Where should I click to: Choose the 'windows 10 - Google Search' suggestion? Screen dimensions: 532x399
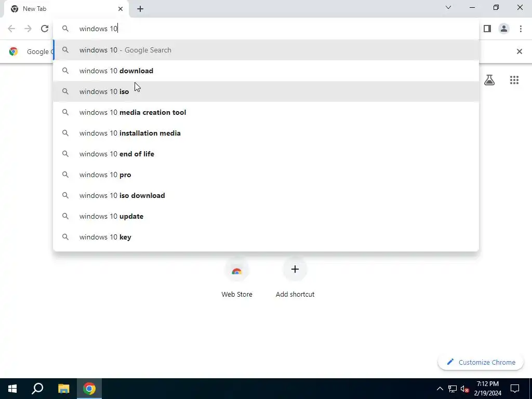266,50
